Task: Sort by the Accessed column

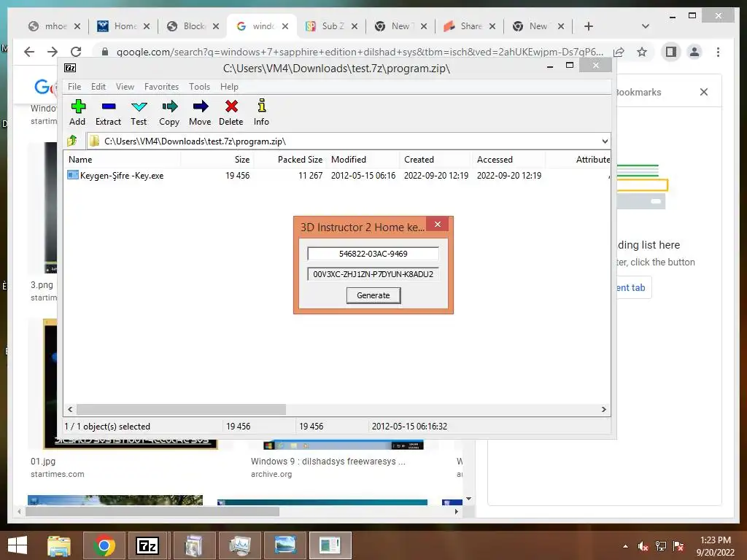Action: coord(508,160)
